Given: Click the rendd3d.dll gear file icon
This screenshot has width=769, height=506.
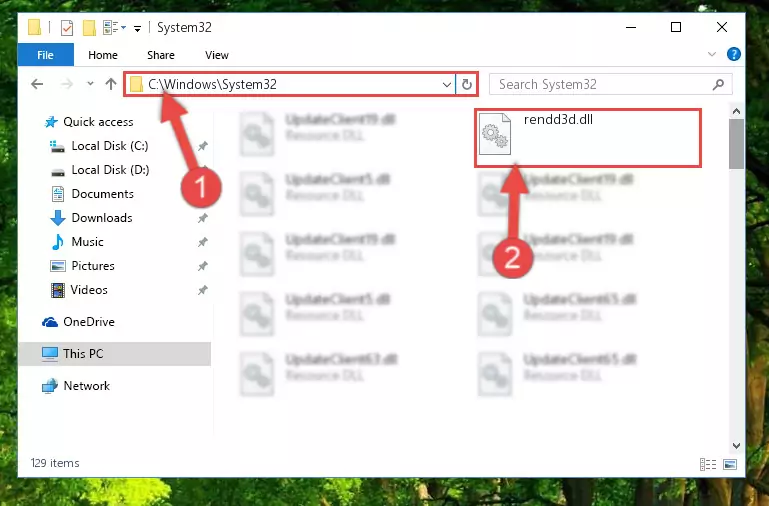Looking at the screenshot, I should pyautogui.click(x=494, y=134).
